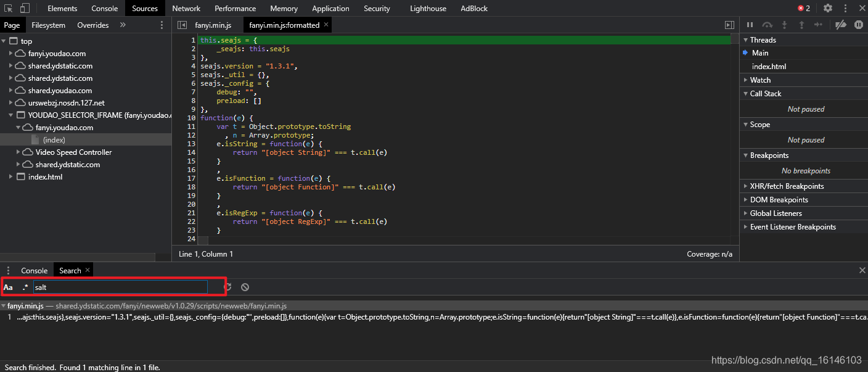The width and height of the screenshot is (868, 372).
Task: Hide the debugger sidebar icon
Action: click(729, 25)
